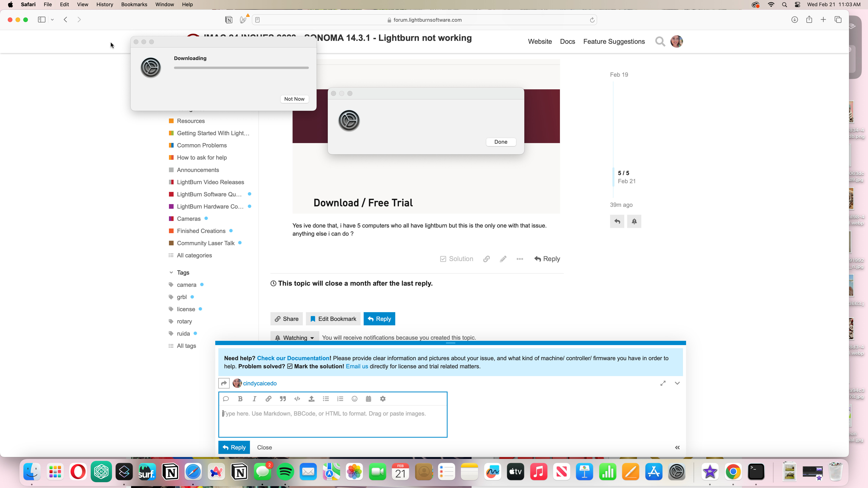
Task: Open the user avatar menu in forum header
Action: click(677, 41)
